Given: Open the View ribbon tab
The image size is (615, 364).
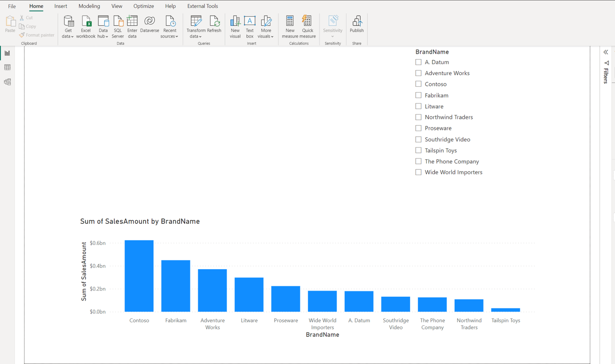Looking at the screenshot, I should click(117, 6).
